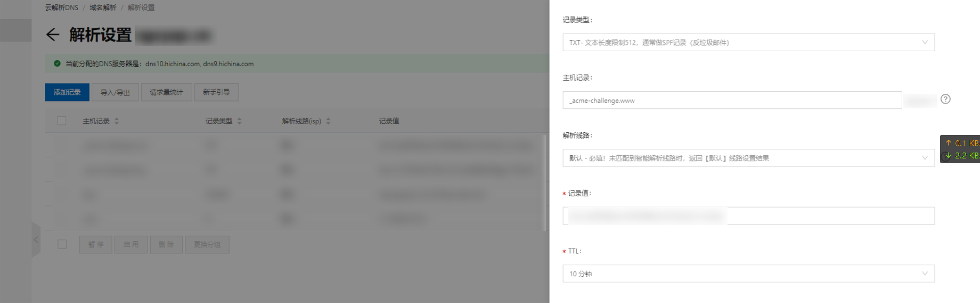Click the 请求量统计 button
The height and width of the screenshot is (303, 980).
coord(166,92)
